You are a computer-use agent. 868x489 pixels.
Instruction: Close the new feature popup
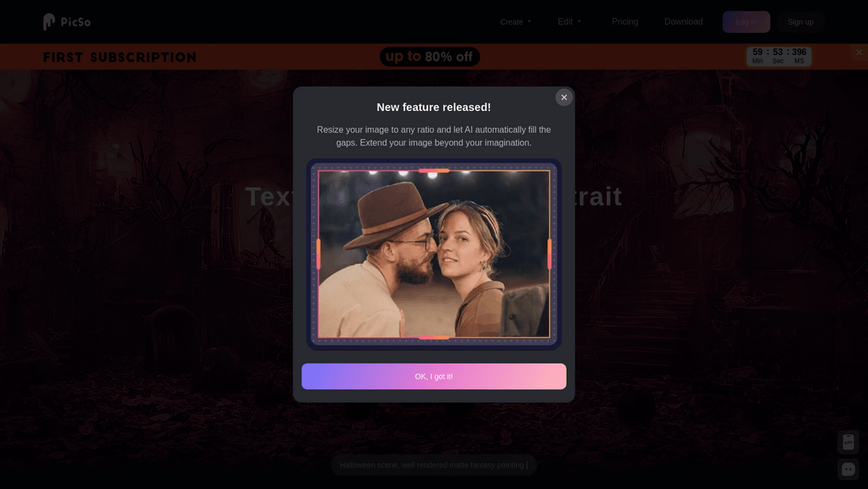point(564,97)
